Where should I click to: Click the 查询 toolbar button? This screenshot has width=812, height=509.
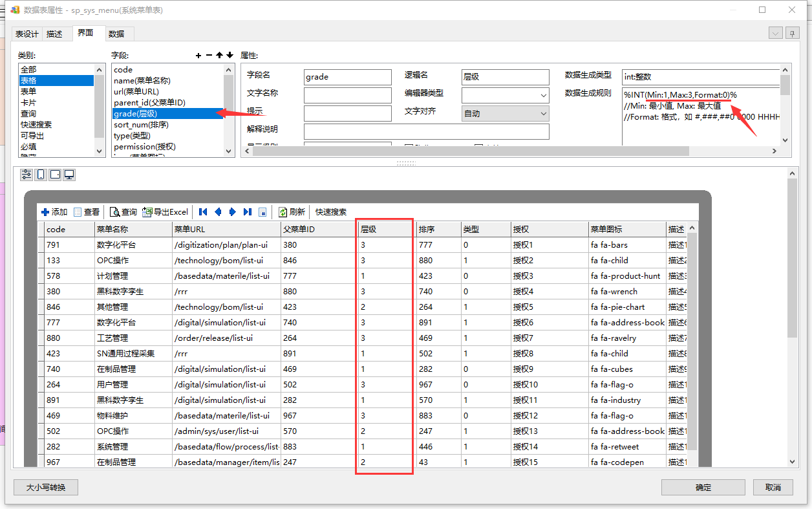pos(123,212)
